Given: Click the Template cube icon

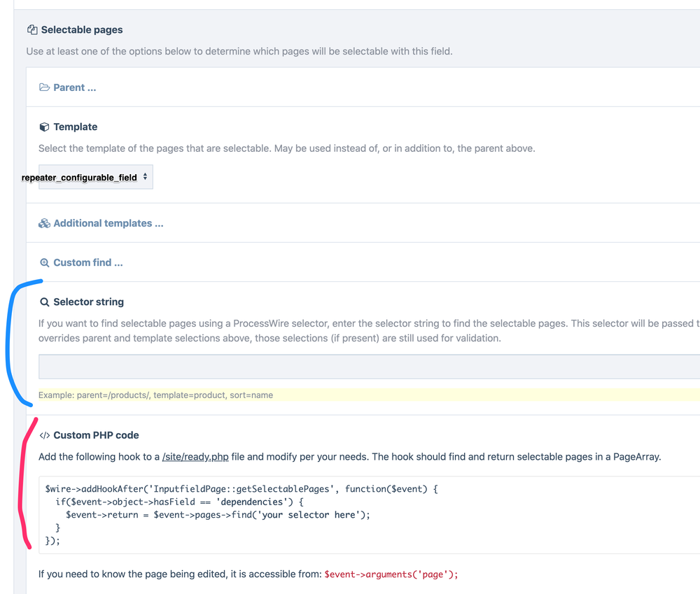Looking at the screenshot, I should (44, 127).
